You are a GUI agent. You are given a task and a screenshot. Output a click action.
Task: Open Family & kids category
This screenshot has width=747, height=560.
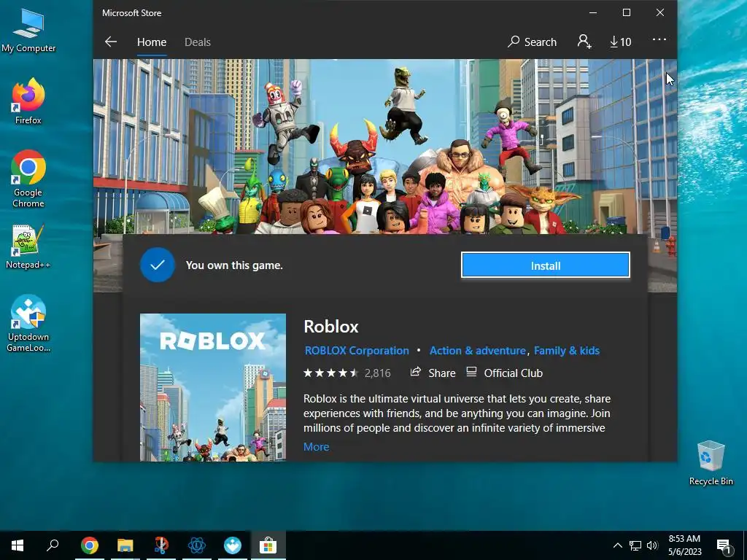(566, 351)
